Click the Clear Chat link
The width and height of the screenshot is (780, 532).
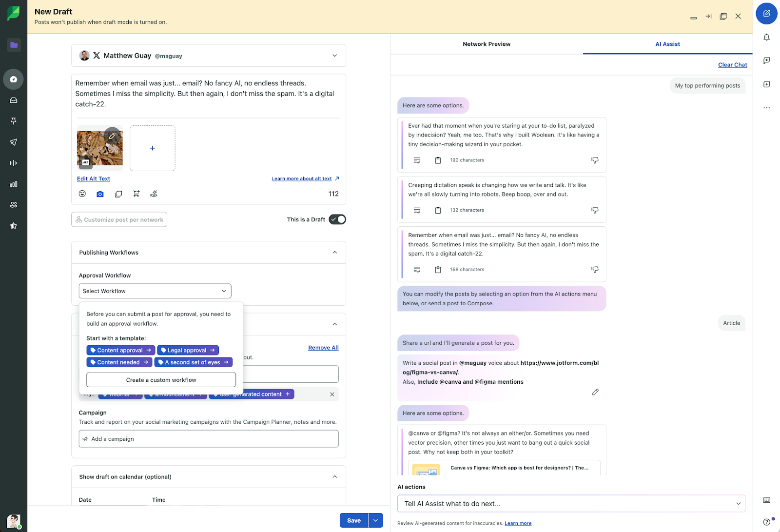(x=732, y=64)
